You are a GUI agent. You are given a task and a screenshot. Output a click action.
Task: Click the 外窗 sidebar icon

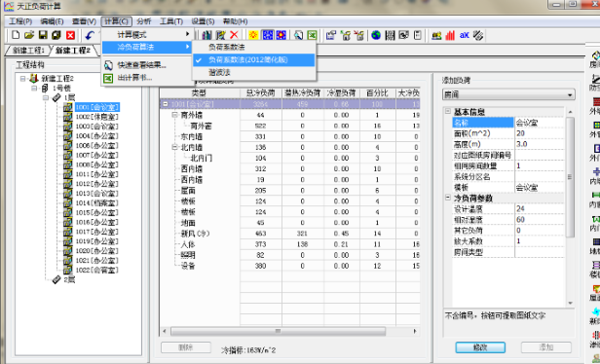pyautogui.click(x=595, y=125)
